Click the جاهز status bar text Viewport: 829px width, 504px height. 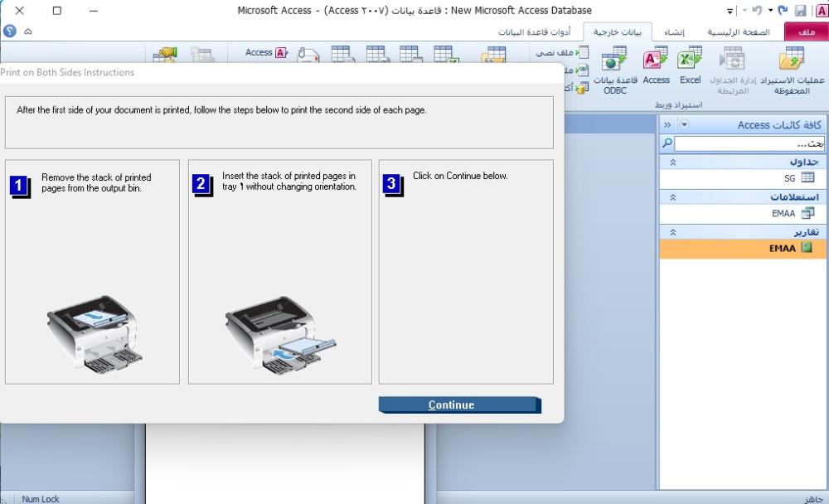(x=814, y=499)
